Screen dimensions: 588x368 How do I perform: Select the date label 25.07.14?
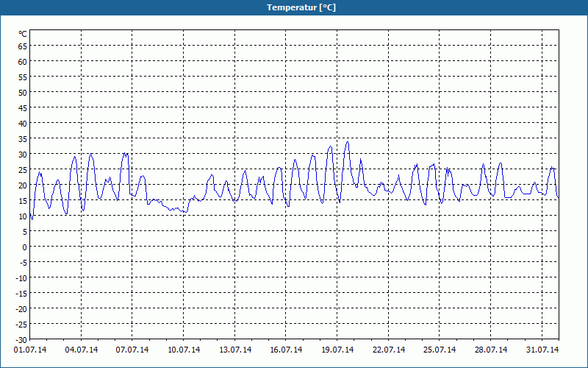(440, 350)
